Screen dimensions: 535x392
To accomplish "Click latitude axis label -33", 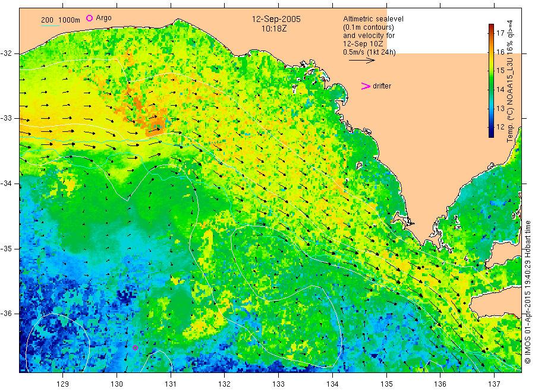I will click(x=6, y=118).
